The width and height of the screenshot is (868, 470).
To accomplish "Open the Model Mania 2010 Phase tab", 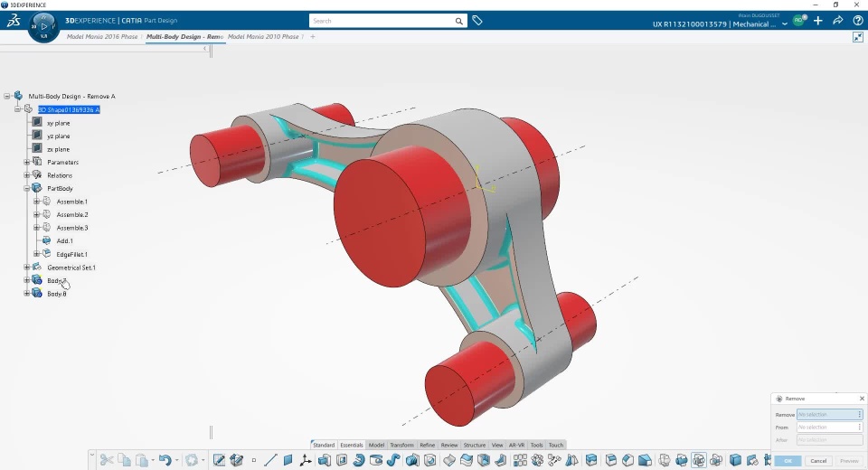I will click(x=263, y=36).
